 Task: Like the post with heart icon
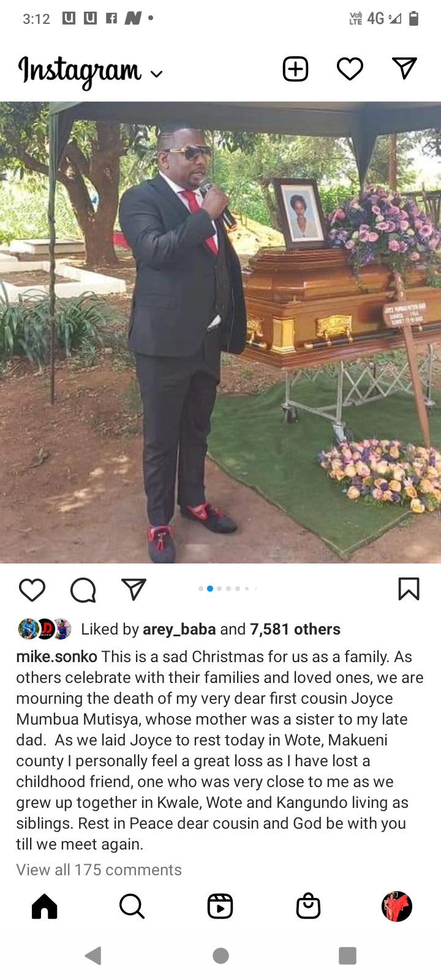(32, 589)
